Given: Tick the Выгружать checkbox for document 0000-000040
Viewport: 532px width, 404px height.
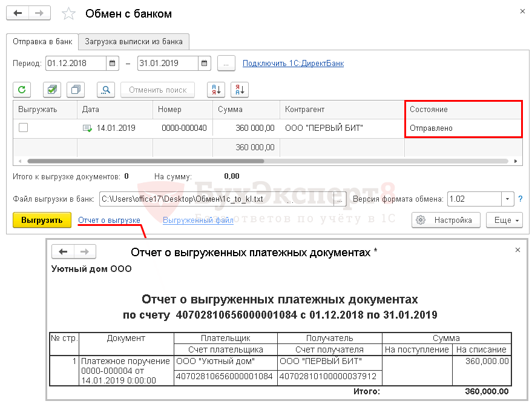Looking at the screenshot, I should point(23,128).
